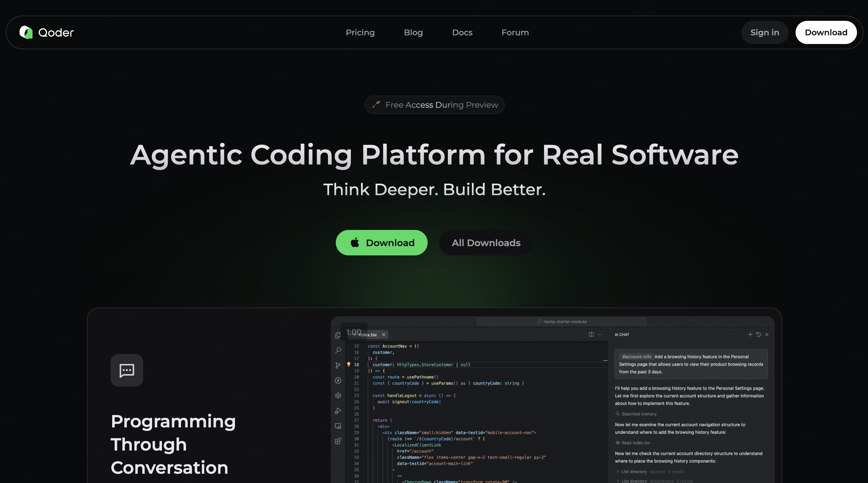Image resolution: width=868 pixels, height=483 pixels.
Task: Click Sign in in the header
Action: (765, 32)
